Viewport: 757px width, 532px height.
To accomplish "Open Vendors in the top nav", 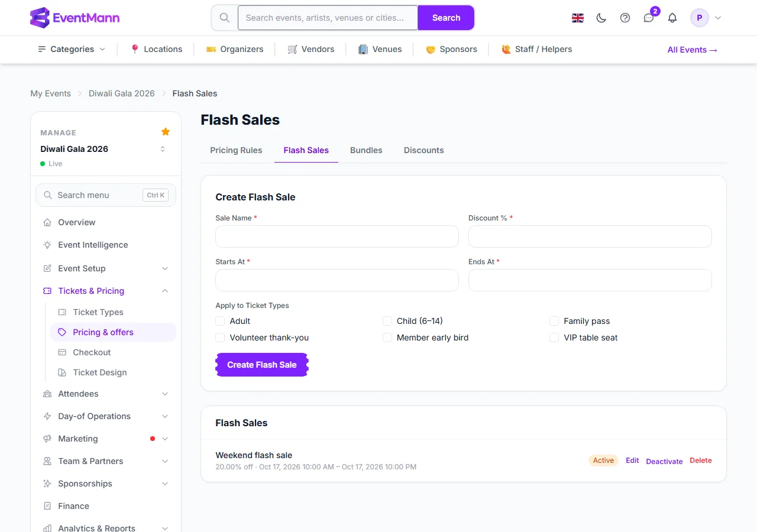I will (x=310, y=49).
